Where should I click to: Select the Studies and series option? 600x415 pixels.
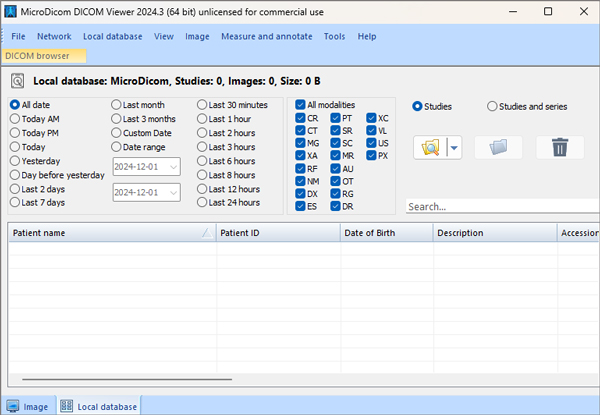[x=492, y=107]
